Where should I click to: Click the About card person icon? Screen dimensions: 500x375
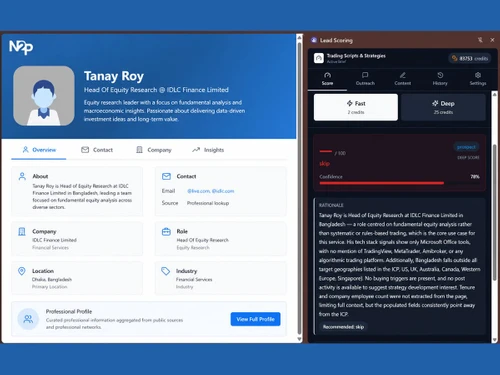coord(22,176)
